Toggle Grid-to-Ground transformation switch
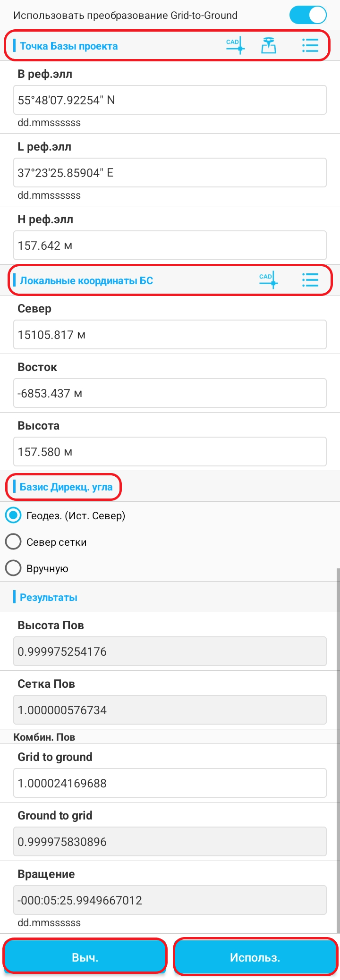This screenshot has width=340, height=980. click(307, 15)
